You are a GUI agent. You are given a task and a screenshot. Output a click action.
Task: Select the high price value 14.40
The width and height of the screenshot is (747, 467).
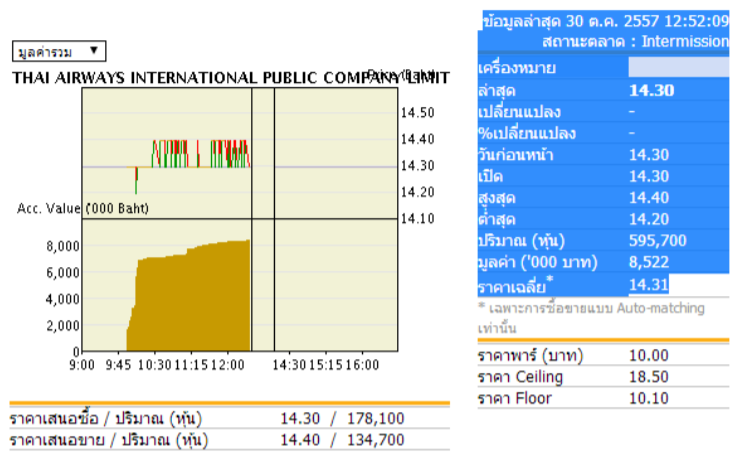point(649,197)
